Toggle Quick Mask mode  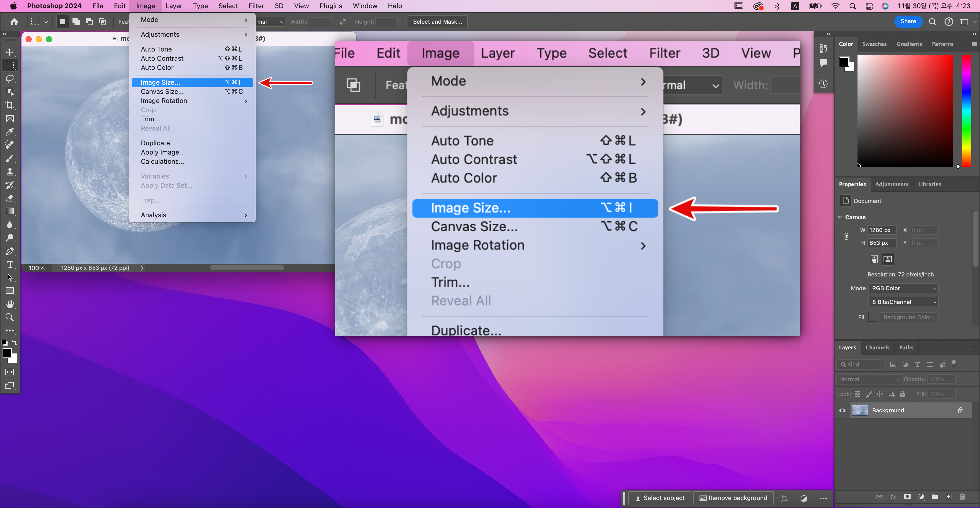point(9,372)
